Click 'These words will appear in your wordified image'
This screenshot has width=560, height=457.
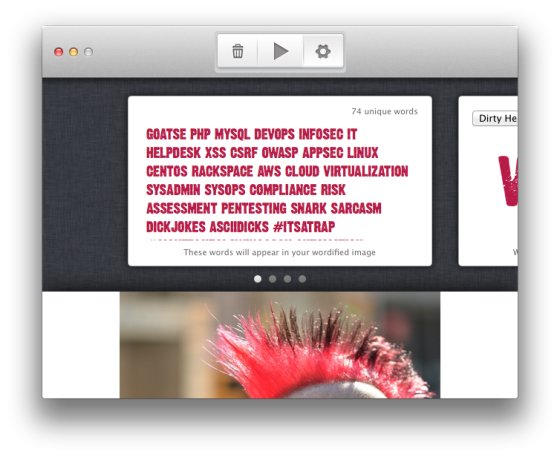pos(279,252)
